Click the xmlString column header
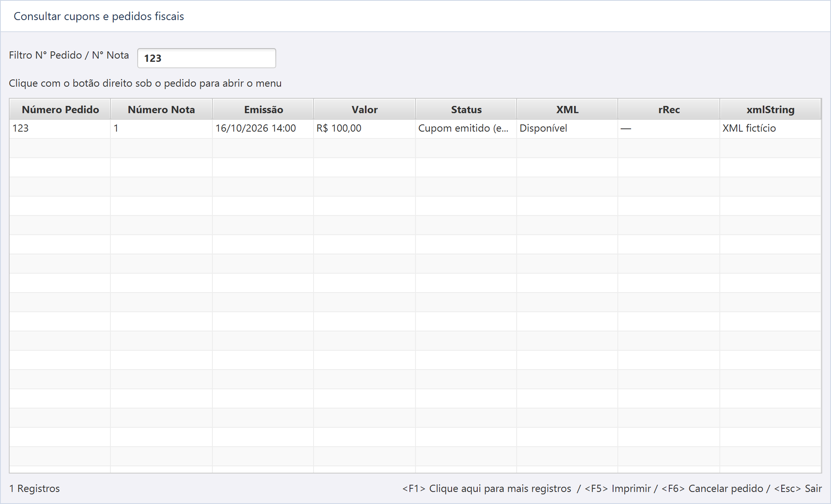 [770, 109]
